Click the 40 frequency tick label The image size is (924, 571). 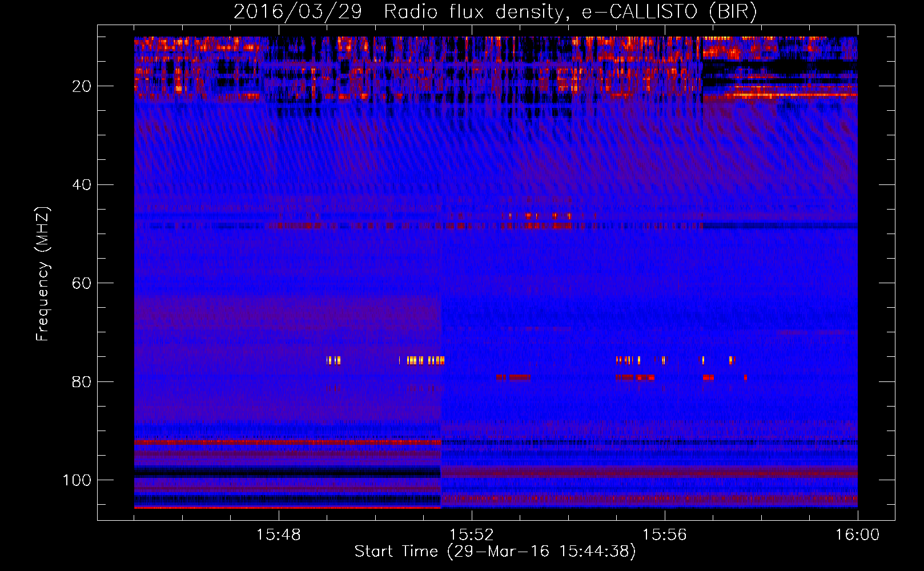pos(82,185)
